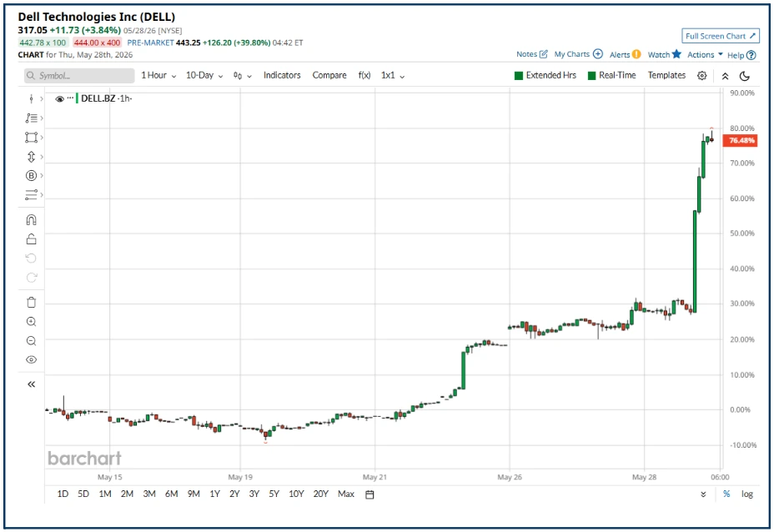Click the 06:00 time axis label
774x532 pixels.
(720, 477)
